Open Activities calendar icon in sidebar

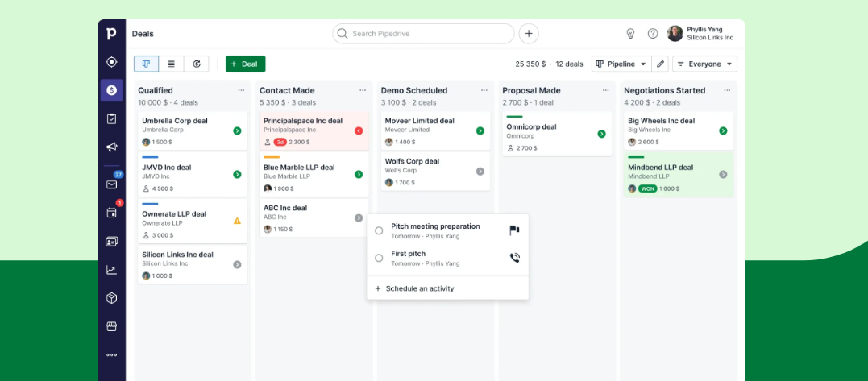pyautogui.click(x=111, y=213)
